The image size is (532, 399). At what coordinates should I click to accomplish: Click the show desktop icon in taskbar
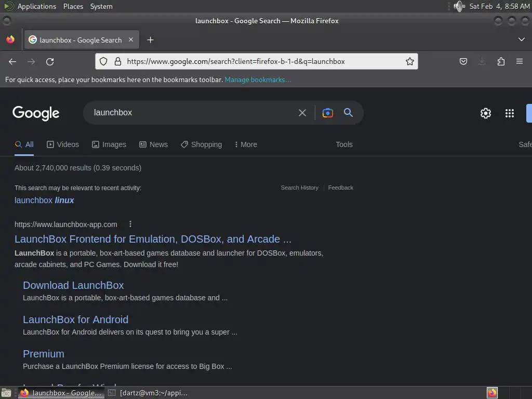coord(6,393)
